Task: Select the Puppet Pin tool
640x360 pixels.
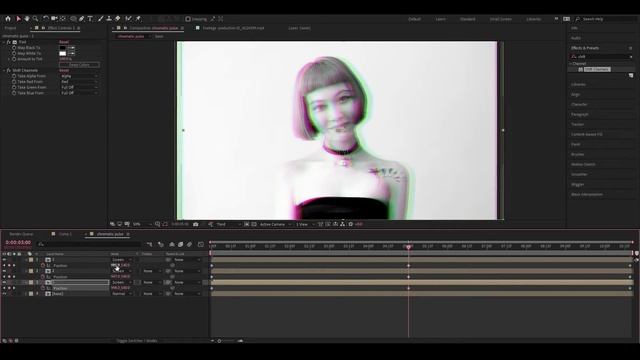Action: tap(138, 19)
